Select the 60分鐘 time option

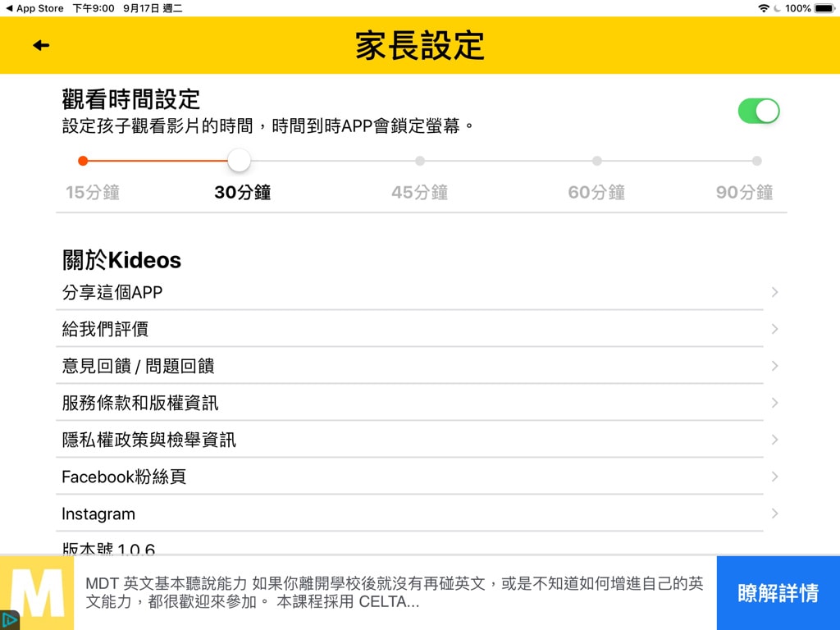click(596, 161)
